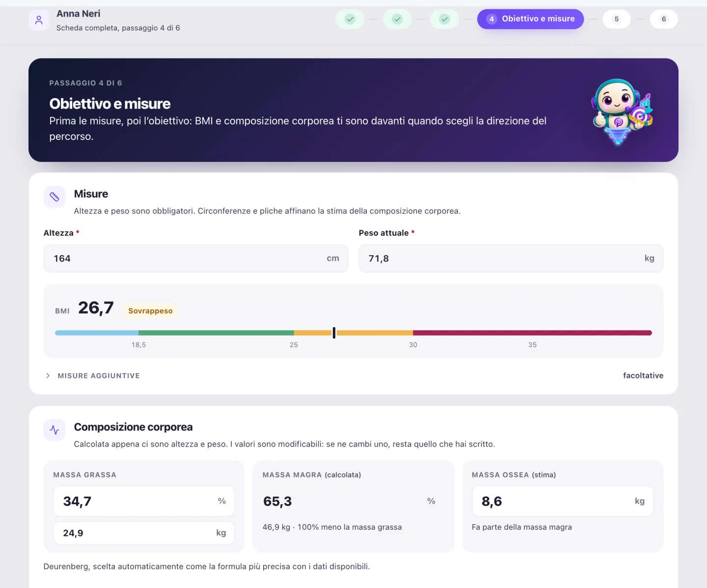
Task: Click the Altezza input field showing 164
Action: pyautogui.click(x=196, y=258)
